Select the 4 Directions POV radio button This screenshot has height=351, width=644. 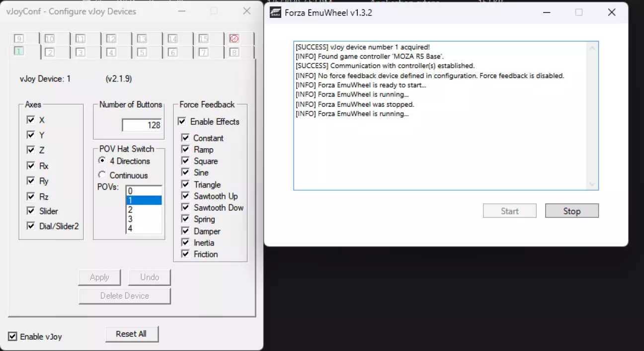point(102,161)
